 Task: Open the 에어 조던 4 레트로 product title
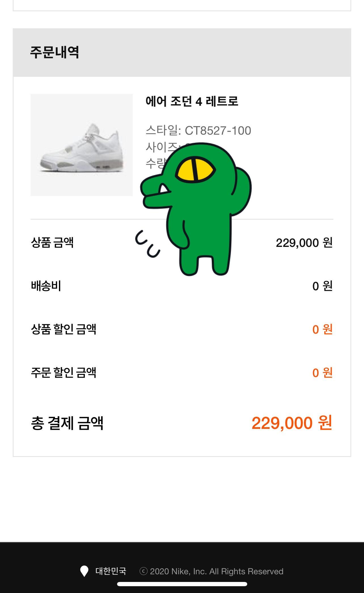point(192,101)
